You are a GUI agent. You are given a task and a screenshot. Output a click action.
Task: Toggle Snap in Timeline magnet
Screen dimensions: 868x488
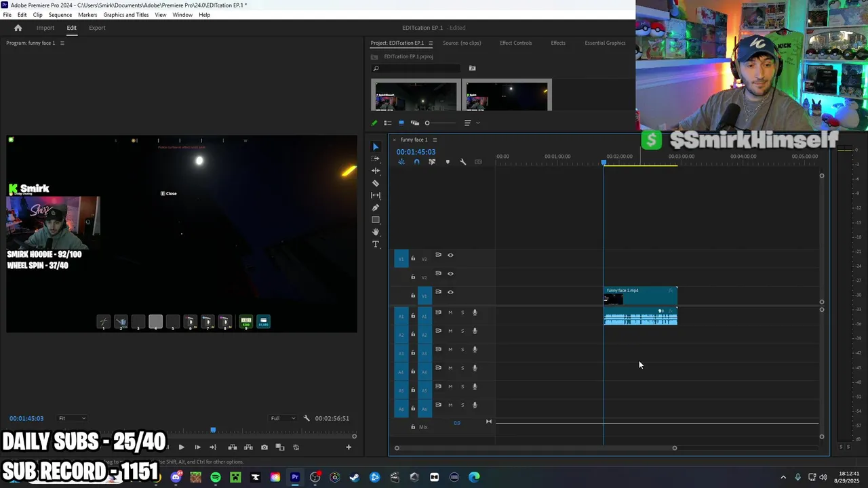(x=416, y=162)
